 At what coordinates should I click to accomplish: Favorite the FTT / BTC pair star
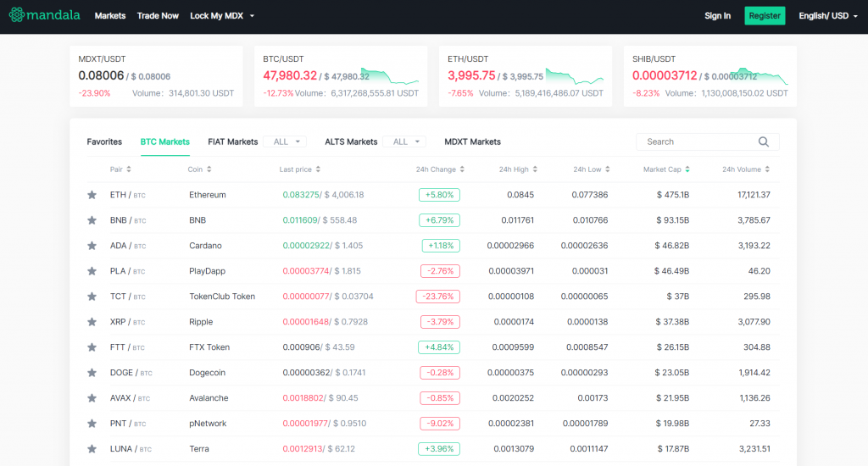[x=92, y=347]
